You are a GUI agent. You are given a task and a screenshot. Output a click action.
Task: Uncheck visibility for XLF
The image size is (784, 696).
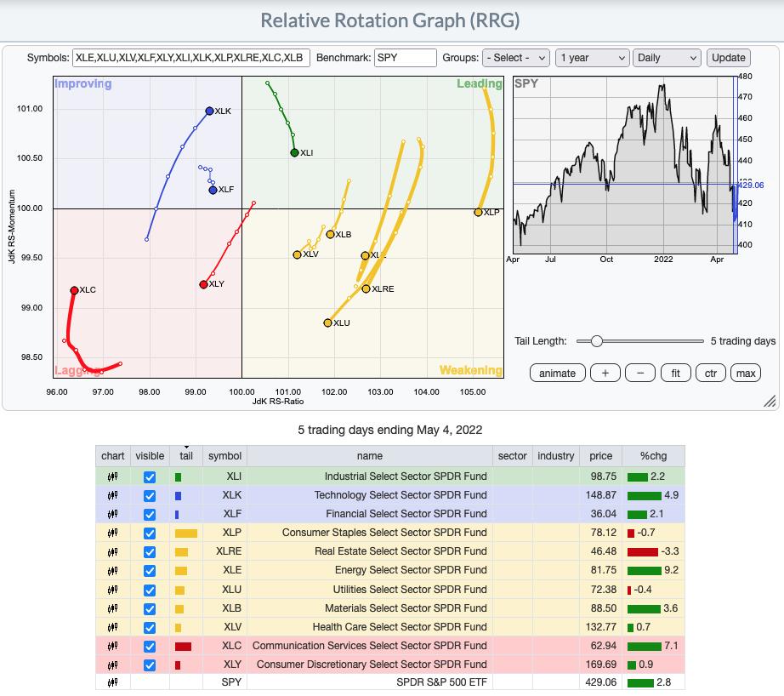(x=150, y=515)
